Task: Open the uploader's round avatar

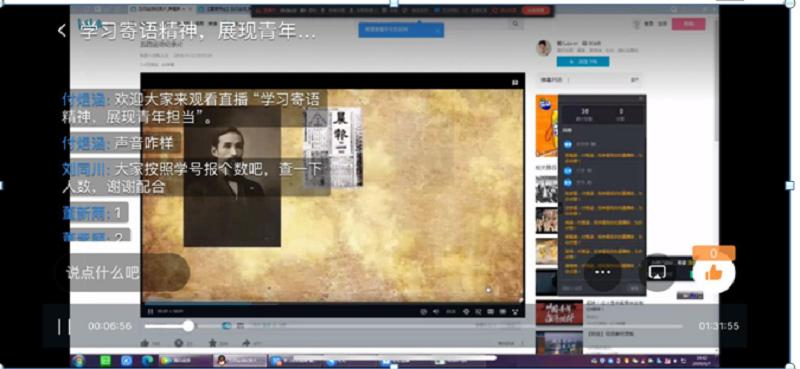Action: click(x=543, y=47)
